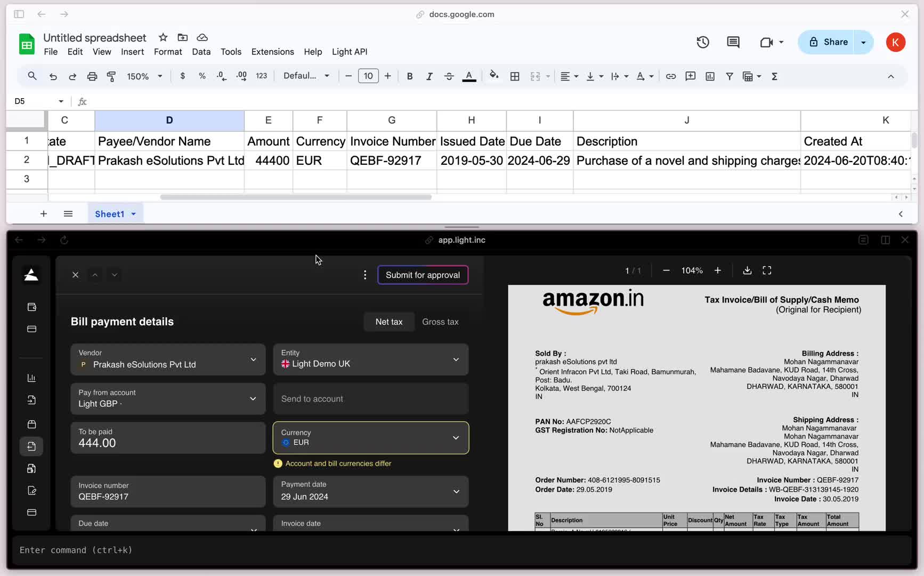Click the print icon in Sheets toolbar
Image resolution: width=924 pixels, height=576 pixels.
[x=92, y=76]
